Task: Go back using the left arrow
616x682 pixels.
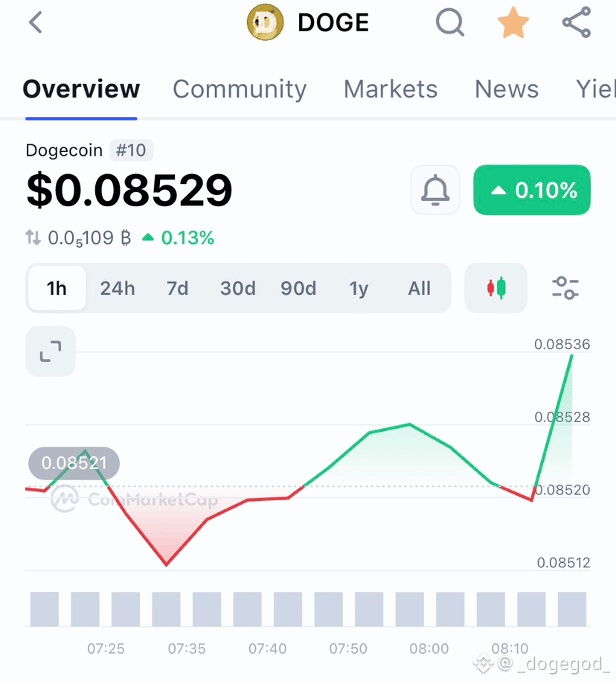Action: tap(36, 22)
